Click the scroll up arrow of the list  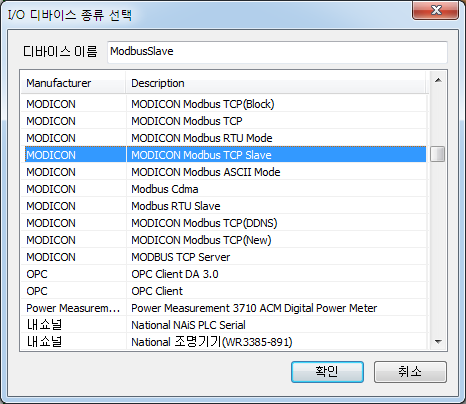point(438,80)
